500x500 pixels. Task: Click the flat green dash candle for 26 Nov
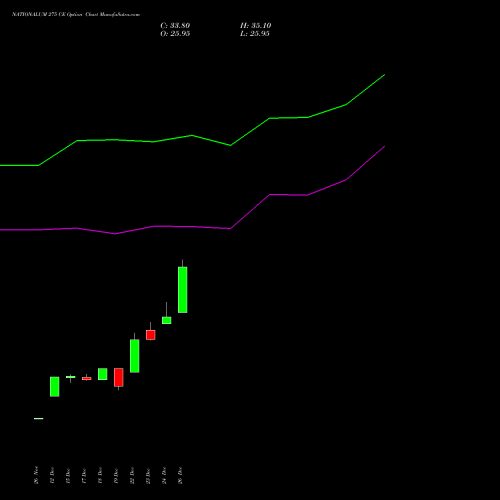coord(39,418)
